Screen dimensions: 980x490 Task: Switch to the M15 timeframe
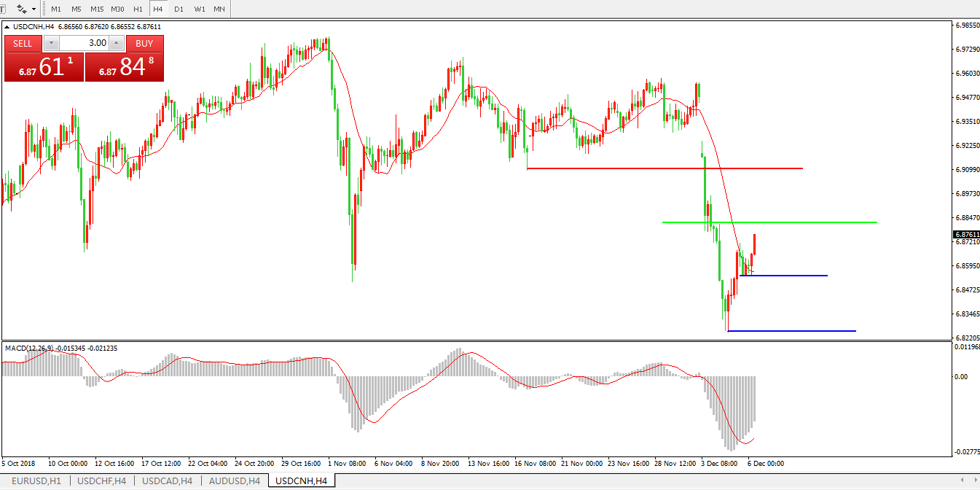pos(96,9)
